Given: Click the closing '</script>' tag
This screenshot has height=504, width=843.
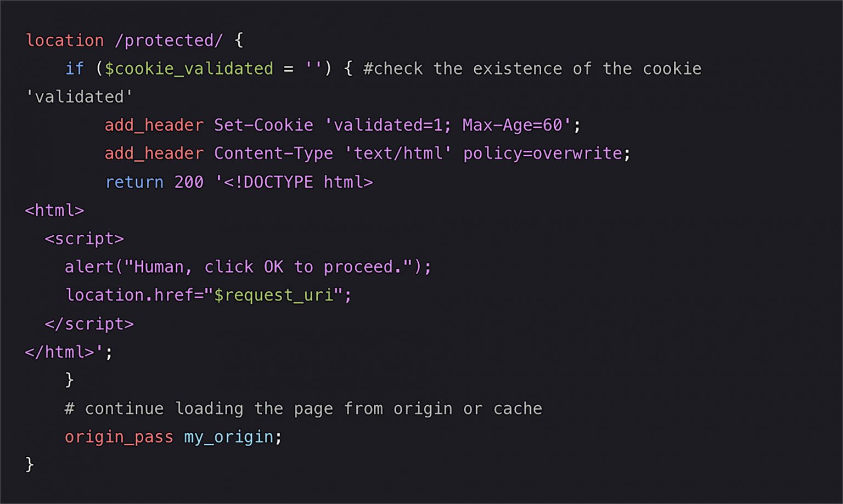Looking at the screenshot, I should 89,324.
